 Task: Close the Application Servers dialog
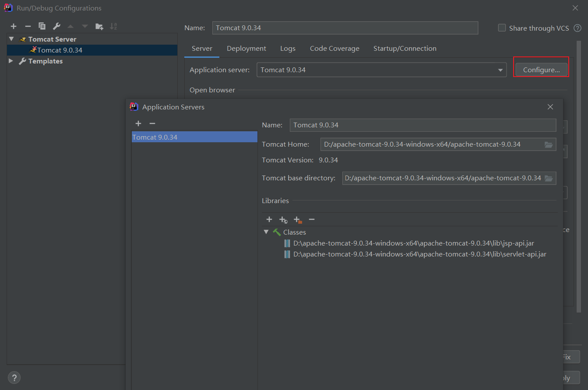click(550, 107)
